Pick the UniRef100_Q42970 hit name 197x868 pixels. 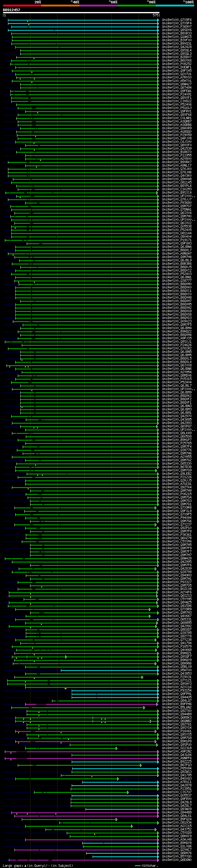click(x=177, y=416)
